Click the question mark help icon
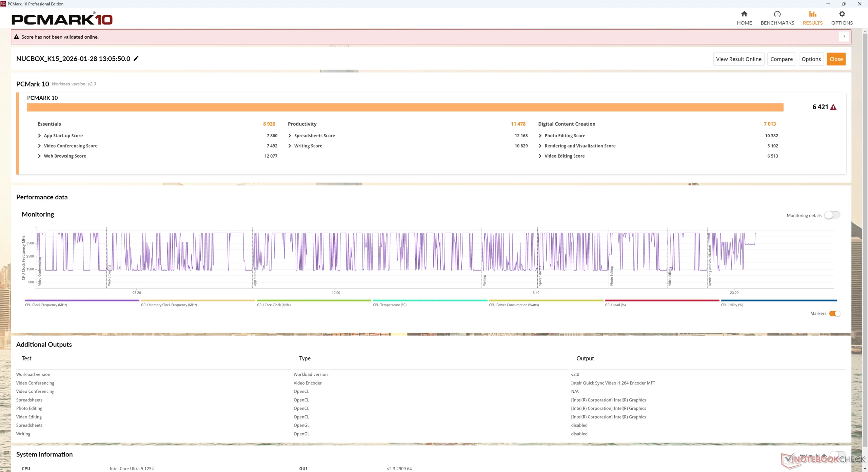 point(844,37)
